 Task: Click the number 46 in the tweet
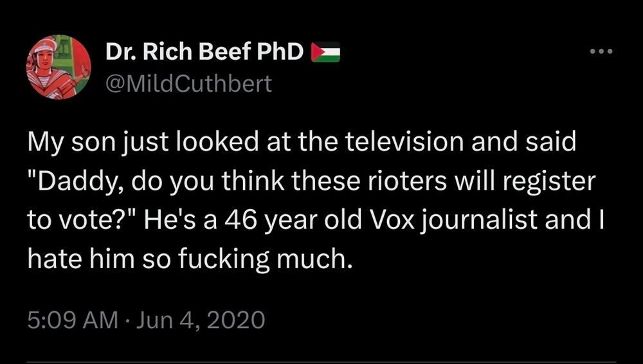point(240,221)
